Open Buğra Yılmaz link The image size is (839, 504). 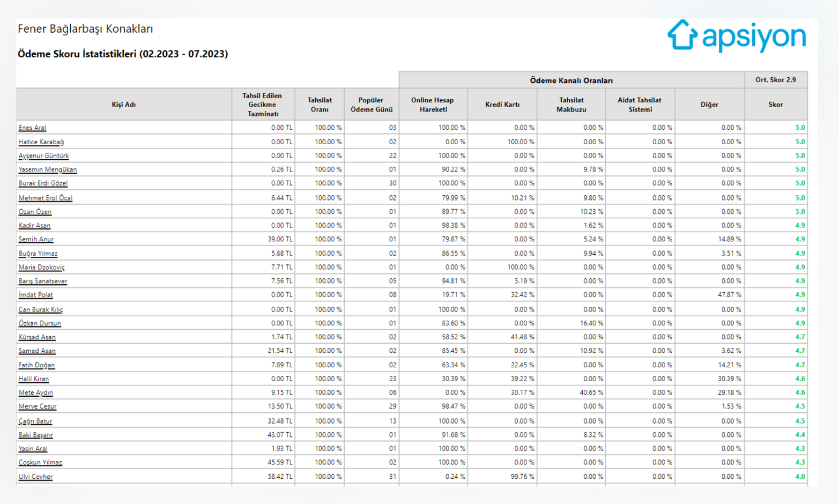tap(38, 254)
